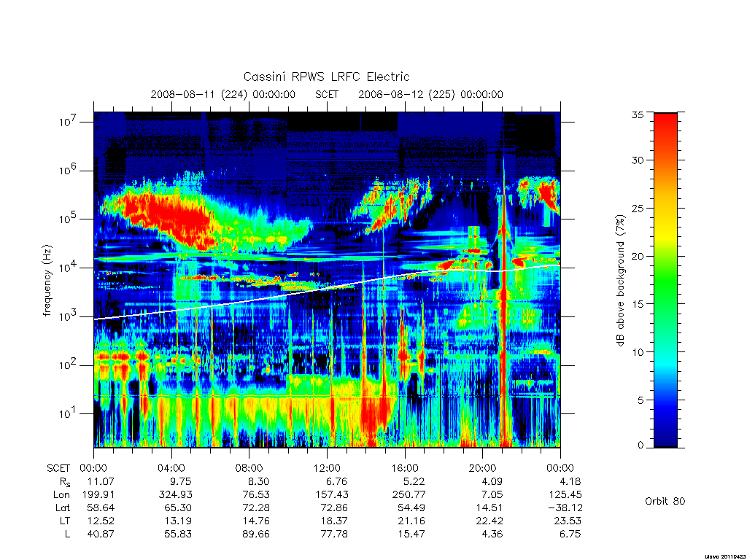Click the Lon value 157.43
The width and height of the screenshot is (747, 560).
[x=332, y=495]
